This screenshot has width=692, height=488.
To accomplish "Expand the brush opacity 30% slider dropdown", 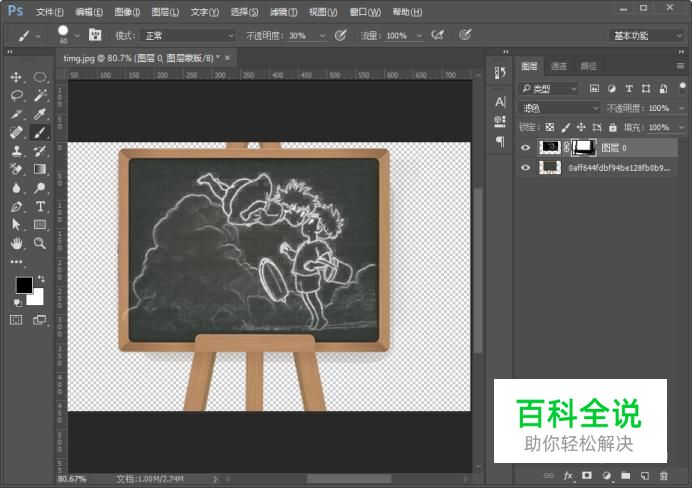I will click(323, 35).
